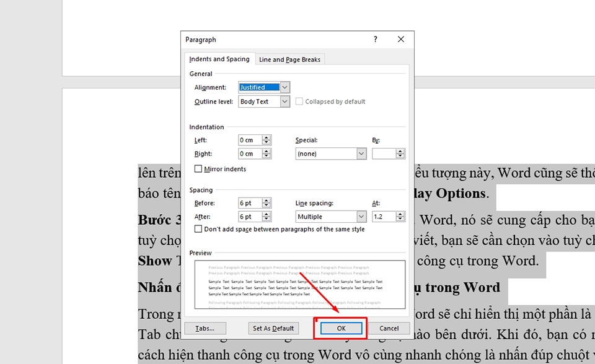The image size is (595, 364).
Task: Open the Alignment dropdown showing Justified
Action: tap(285, 87)
